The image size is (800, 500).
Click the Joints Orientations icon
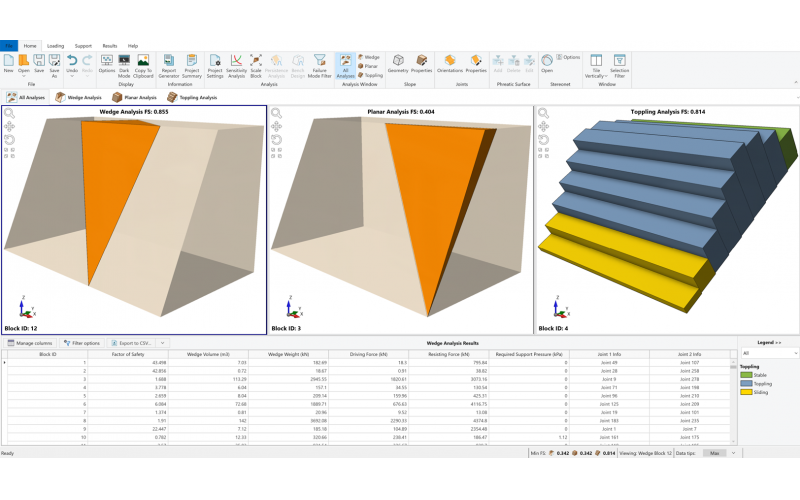[x=450, y=65]
